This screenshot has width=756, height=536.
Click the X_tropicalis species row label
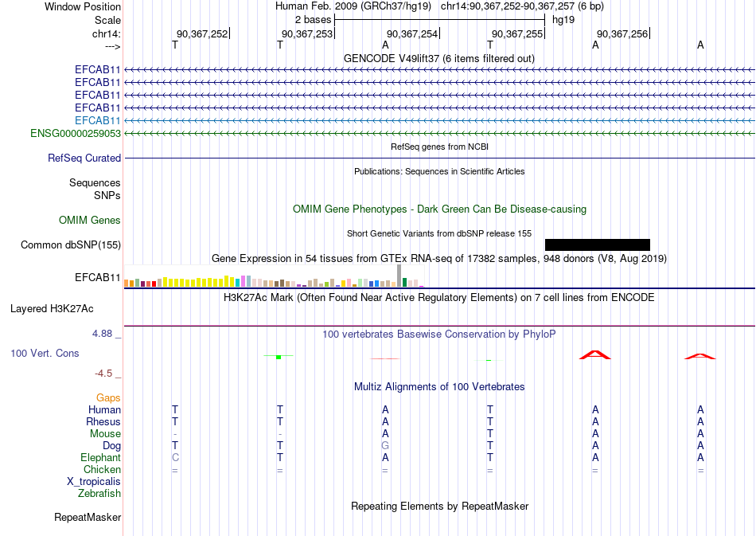[x=94, y=482]
